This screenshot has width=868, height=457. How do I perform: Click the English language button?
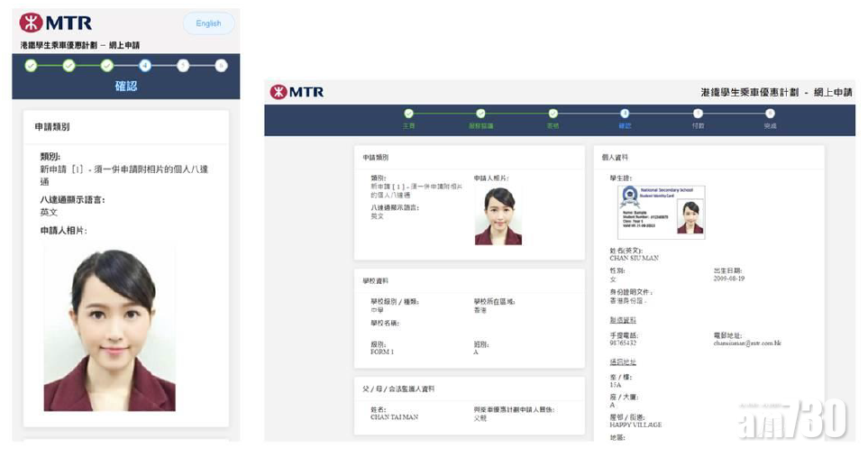click(208, 23)
